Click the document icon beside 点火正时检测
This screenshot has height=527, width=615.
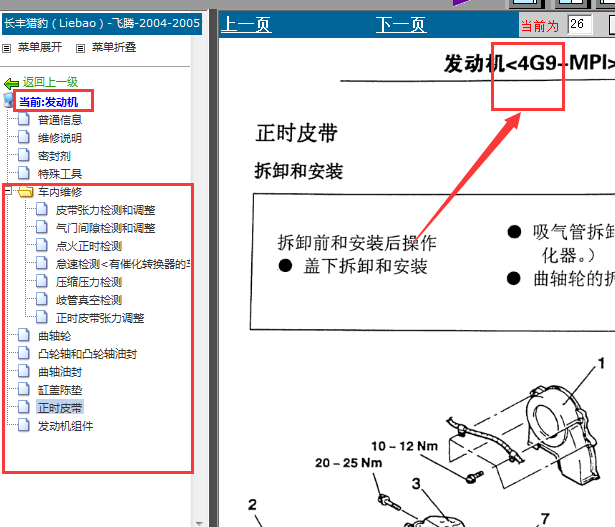tap(42, 245)
